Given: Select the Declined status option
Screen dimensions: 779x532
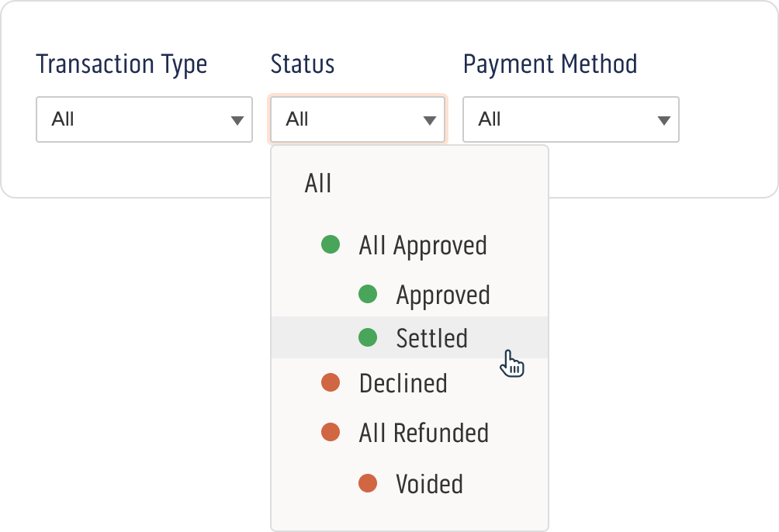Looking at the screenshot, I should (403, 383).
